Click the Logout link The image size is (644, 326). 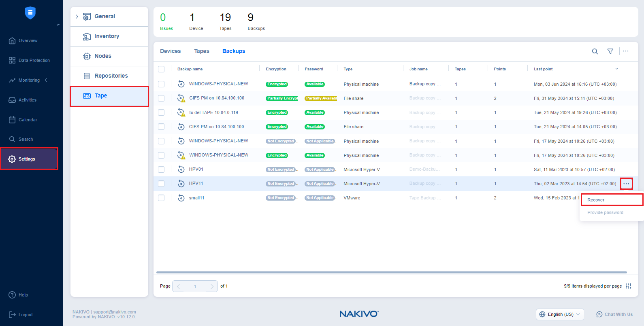[x=25, y=315]
